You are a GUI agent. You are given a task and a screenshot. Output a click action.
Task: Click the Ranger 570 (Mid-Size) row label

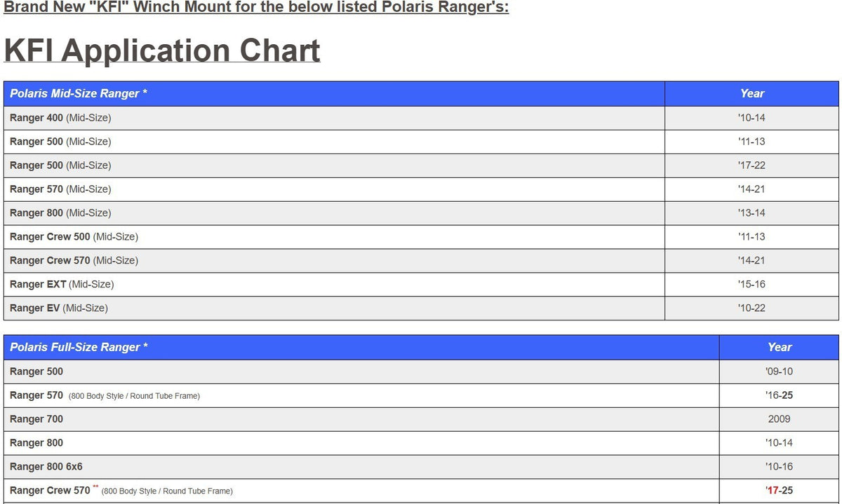60,189
